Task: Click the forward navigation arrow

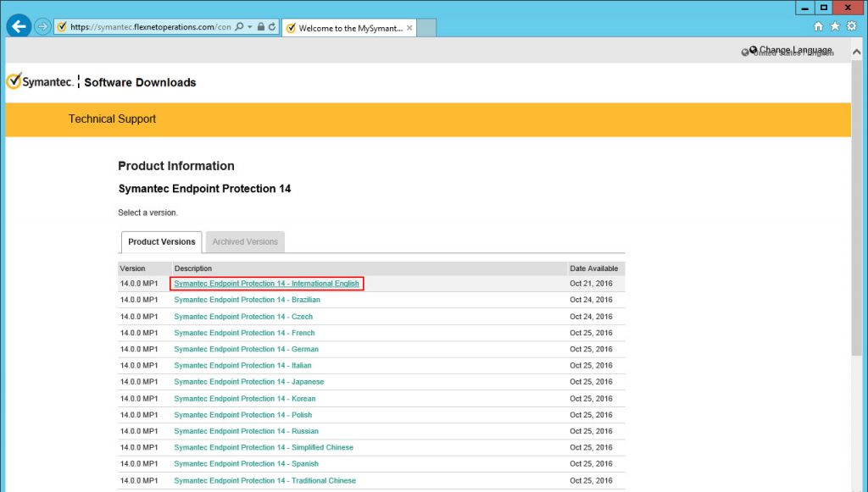Action: tap(42, 25)
